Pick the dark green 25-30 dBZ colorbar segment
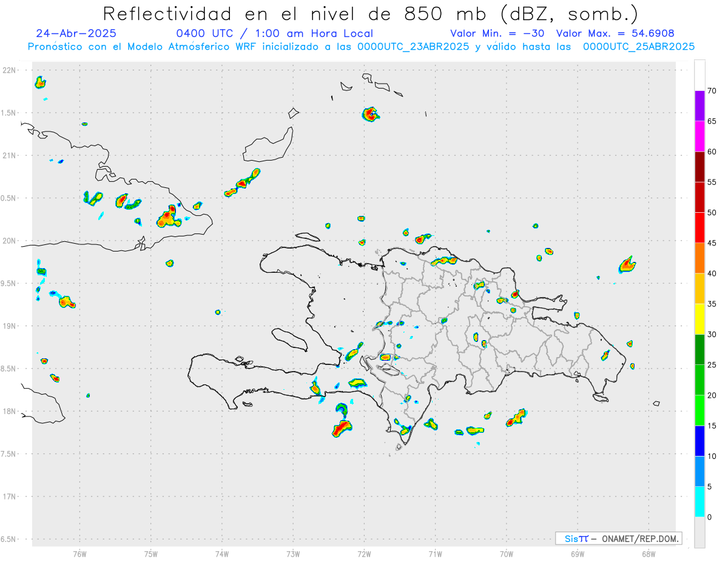Image resolution: width=728 pixels, height=562 pixels. [699, 350]
